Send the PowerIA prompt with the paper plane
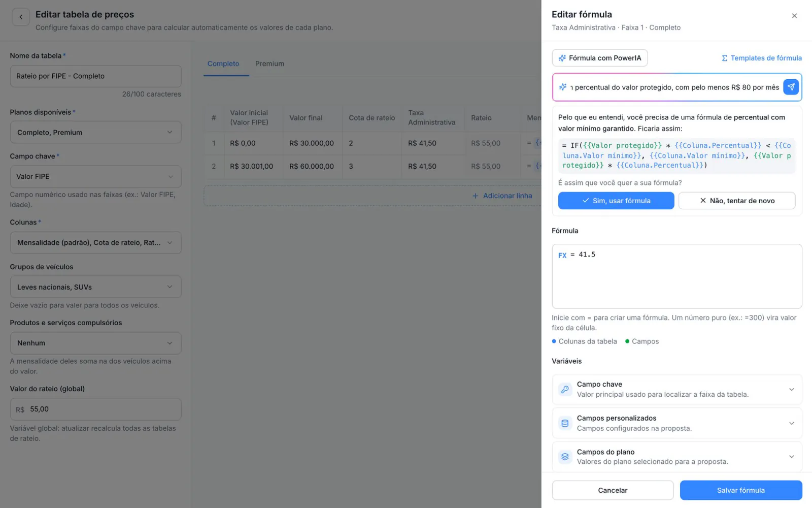Viewport: 812px width, 508px height. (791, 87)
